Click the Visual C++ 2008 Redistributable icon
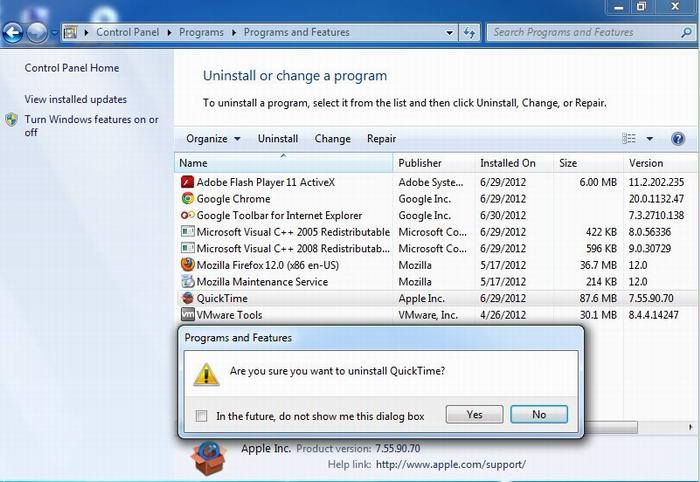Image resolution: width=700 pixels, height=482 pixels. tap(188, 248)
